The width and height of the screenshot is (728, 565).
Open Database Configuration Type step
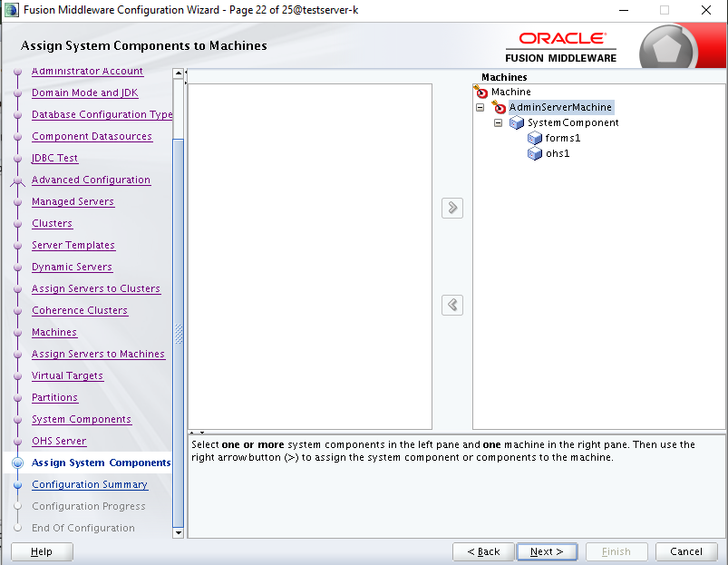click(x=102, y=114)
